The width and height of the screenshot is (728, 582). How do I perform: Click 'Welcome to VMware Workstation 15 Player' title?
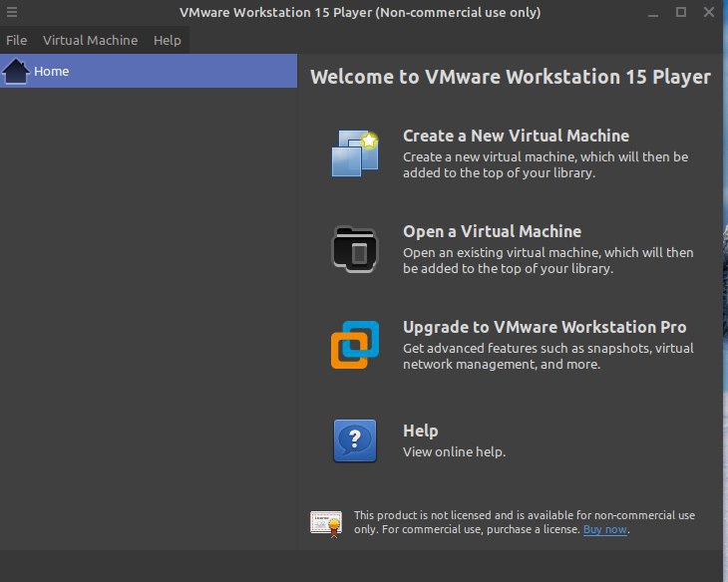(511, 77)
